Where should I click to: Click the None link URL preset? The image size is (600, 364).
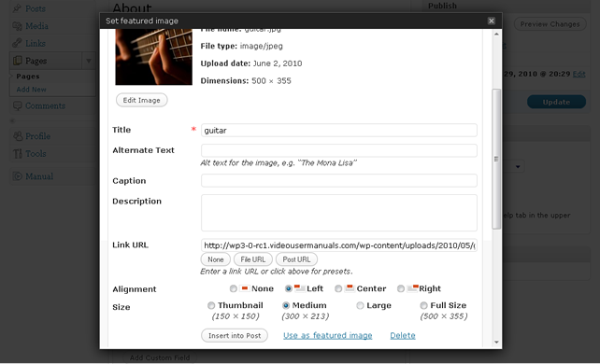click(x=216, y=259)
